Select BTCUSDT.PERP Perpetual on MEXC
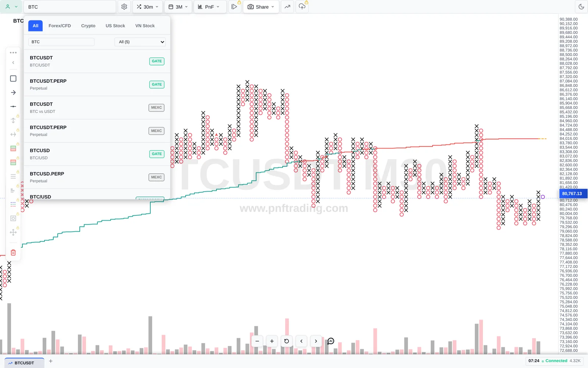This screenshot has width=588, height=368. (x=97, y=131)
